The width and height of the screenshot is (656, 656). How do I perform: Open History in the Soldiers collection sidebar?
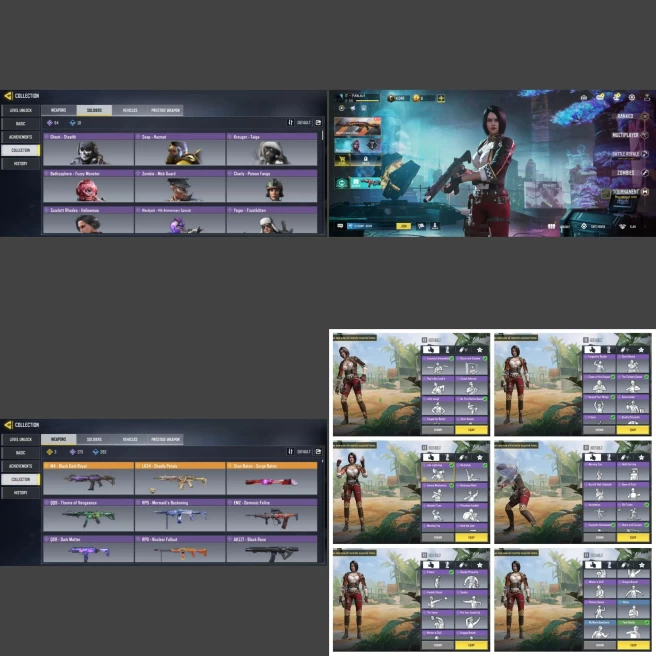point(20,164)
